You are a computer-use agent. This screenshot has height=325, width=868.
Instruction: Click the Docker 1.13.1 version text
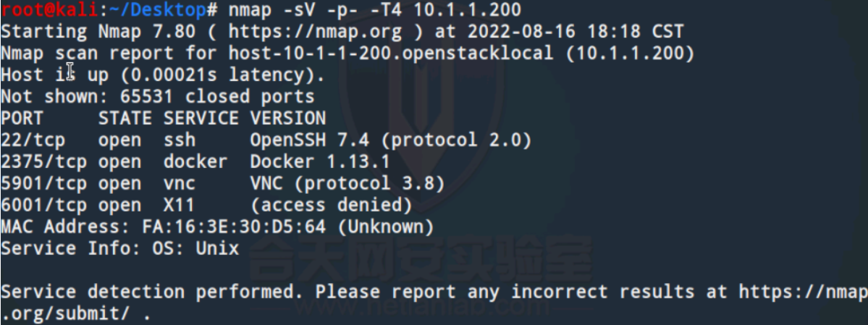(x=320, y=161)
